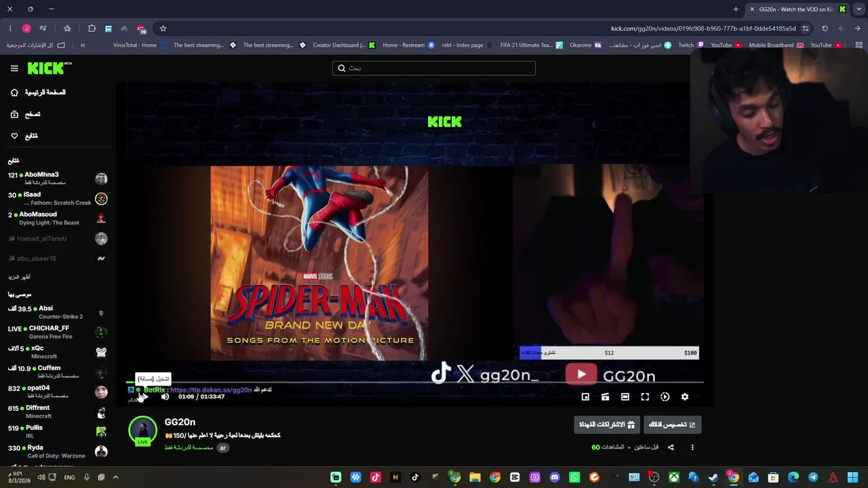
Task: Mute the video volume
Action: (x=165, y=397)
